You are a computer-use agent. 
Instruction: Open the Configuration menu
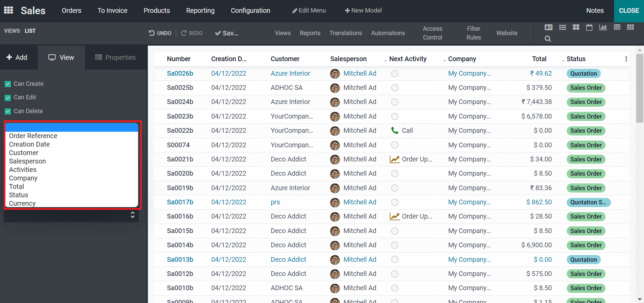[250, 10]
